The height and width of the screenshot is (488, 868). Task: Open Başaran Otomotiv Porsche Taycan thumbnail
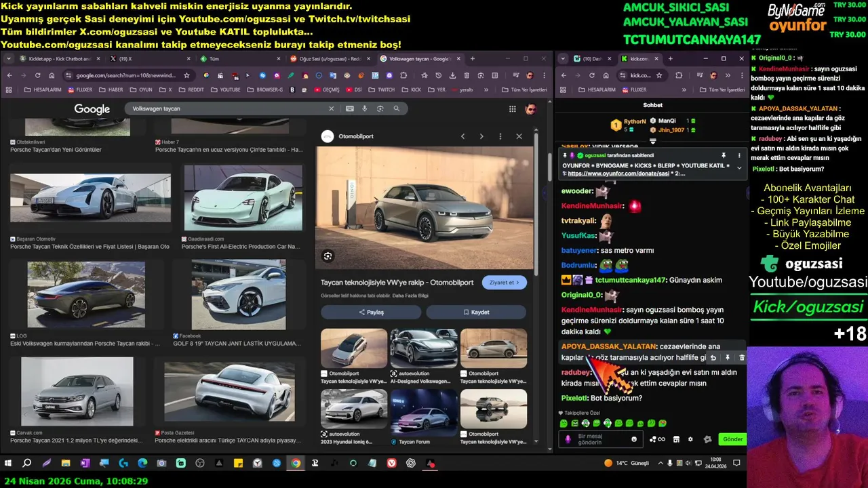tap(90, 198)
